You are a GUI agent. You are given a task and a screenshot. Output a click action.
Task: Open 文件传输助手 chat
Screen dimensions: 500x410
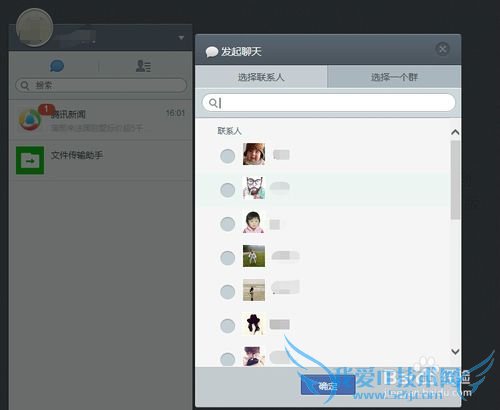click(100, 160)
